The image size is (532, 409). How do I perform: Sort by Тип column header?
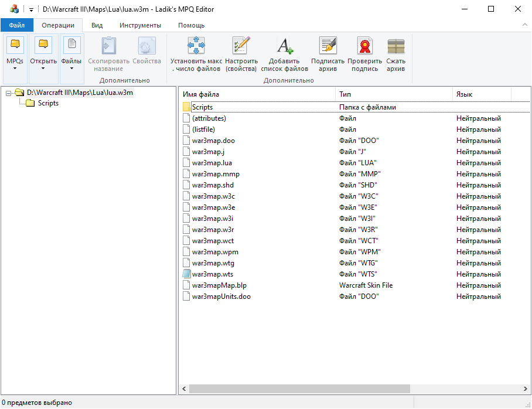point(394,94)
